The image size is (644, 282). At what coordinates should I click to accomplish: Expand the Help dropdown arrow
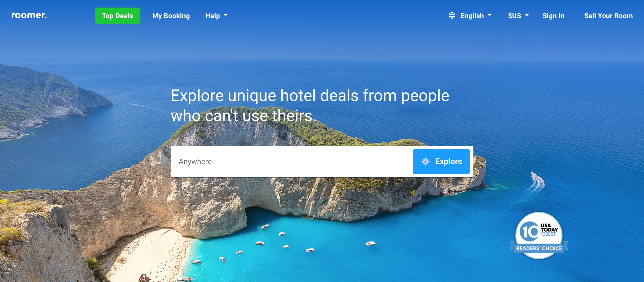[x=226, y=15]
